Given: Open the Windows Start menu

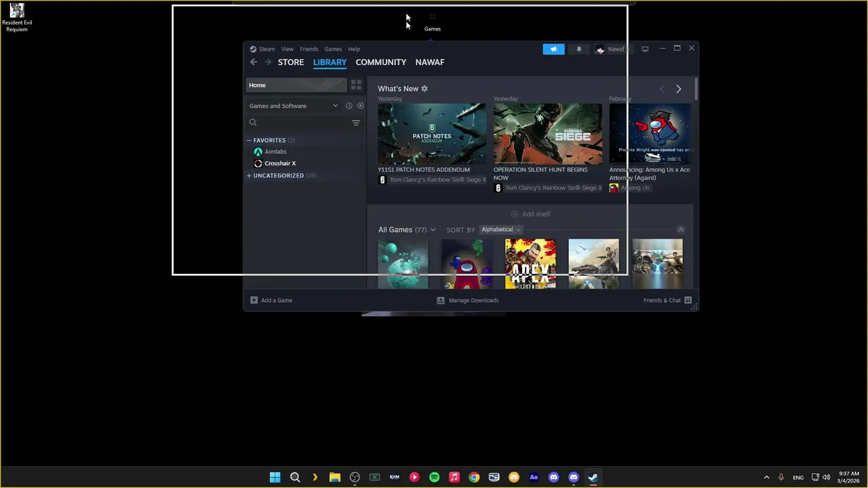Looking at the screenshot, I should [275, 477].
